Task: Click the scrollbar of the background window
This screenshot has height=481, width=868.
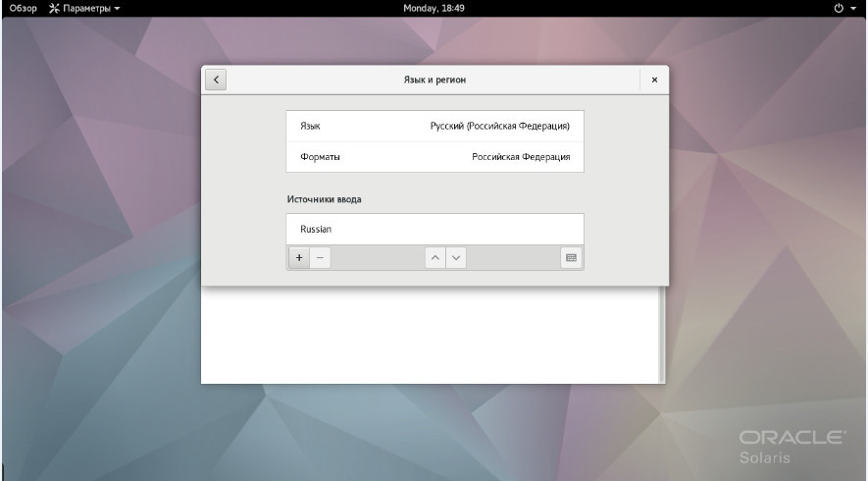Action: click(662, 334)
